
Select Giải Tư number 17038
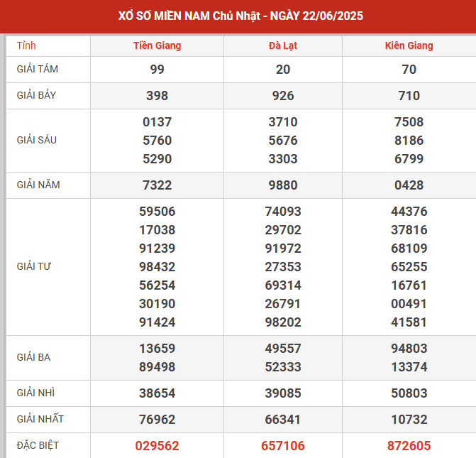(x=157, y=230)
